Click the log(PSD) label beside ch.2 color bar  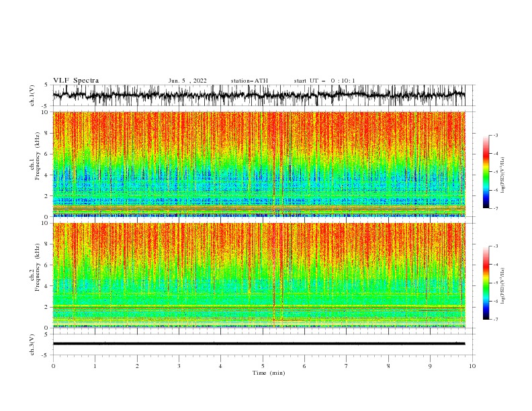pos(503,286)
